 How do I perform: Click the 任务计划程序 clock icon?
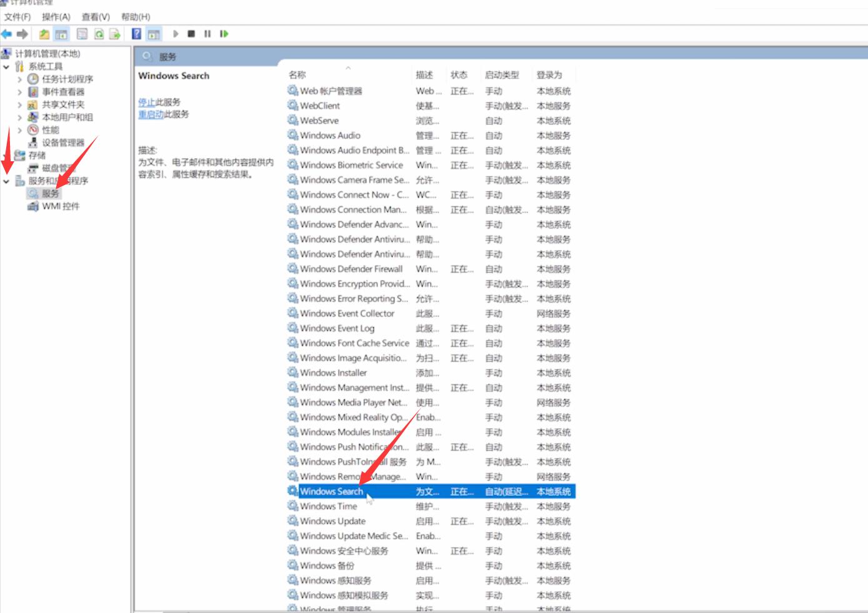pyautogui.click(x=33, y=79)
